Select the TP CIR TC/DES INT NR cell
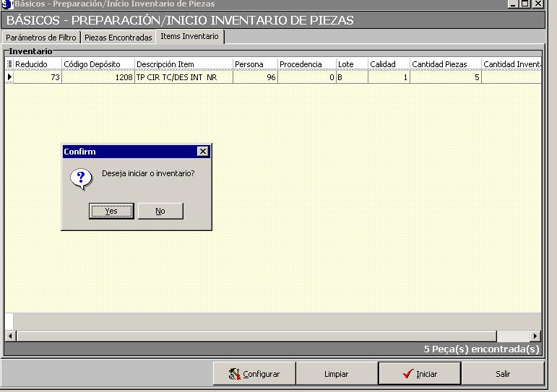The image size is (557, 392). coord(183,77)
